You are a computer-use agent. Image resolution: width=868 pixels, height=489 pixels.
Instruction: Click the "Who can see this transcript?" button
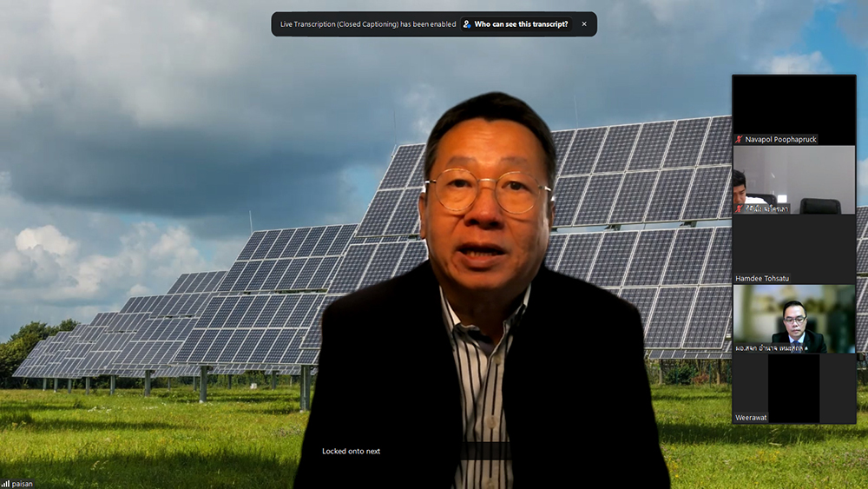(521, 24)
